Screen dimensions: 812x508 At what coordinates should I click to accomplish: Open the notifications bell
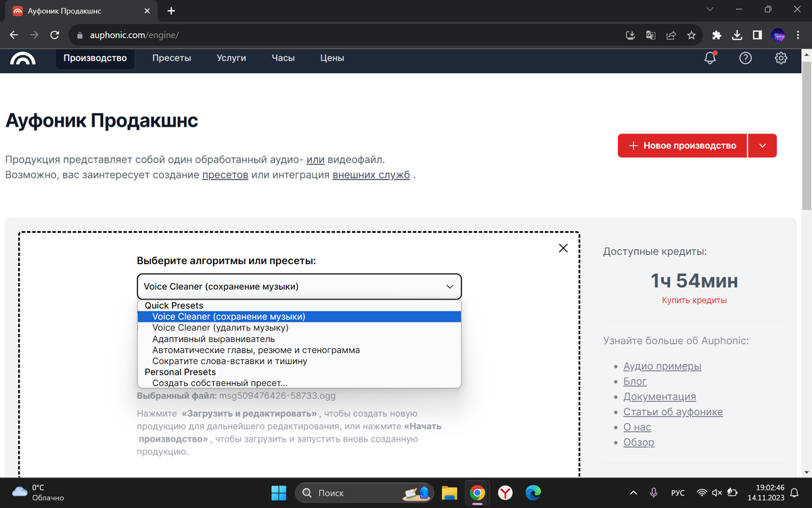coord(710,58)
